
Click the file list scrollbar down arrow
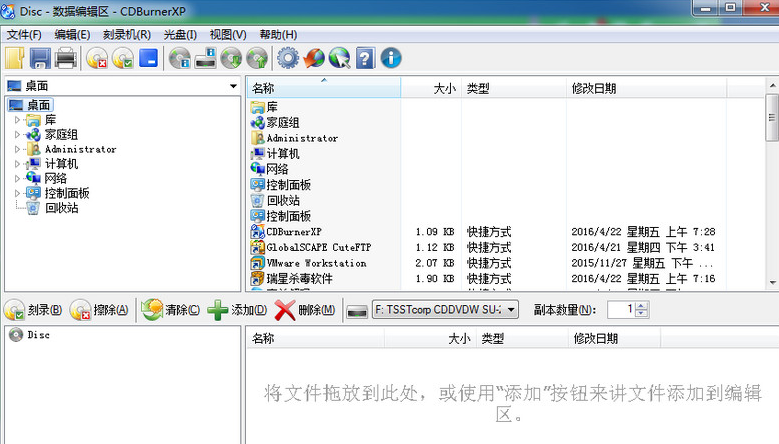pos(772,283)
